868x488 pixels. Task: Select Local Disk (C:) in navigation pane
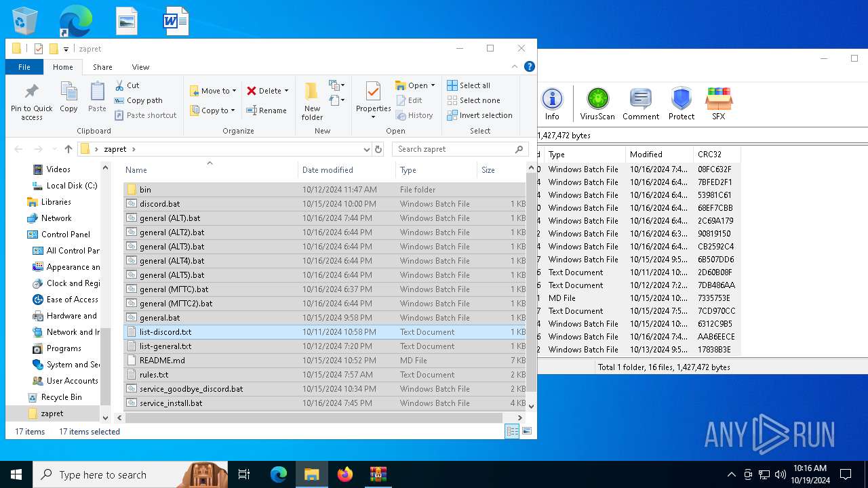(x=65, y=186)
